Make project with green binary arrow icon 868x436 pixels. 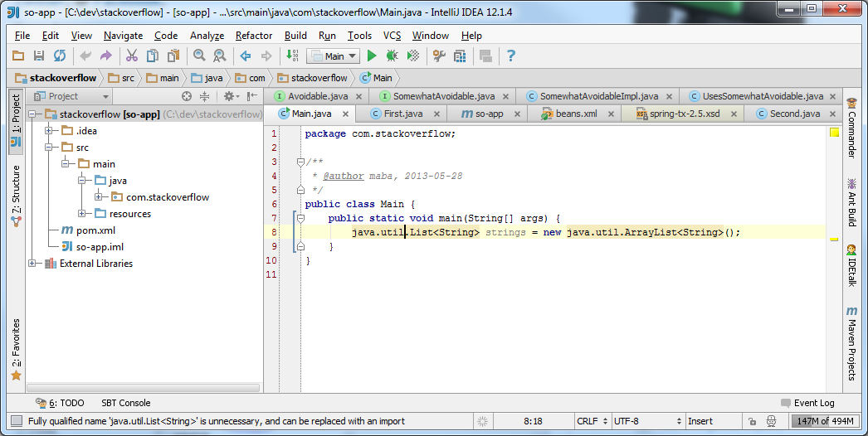[292, 56]
